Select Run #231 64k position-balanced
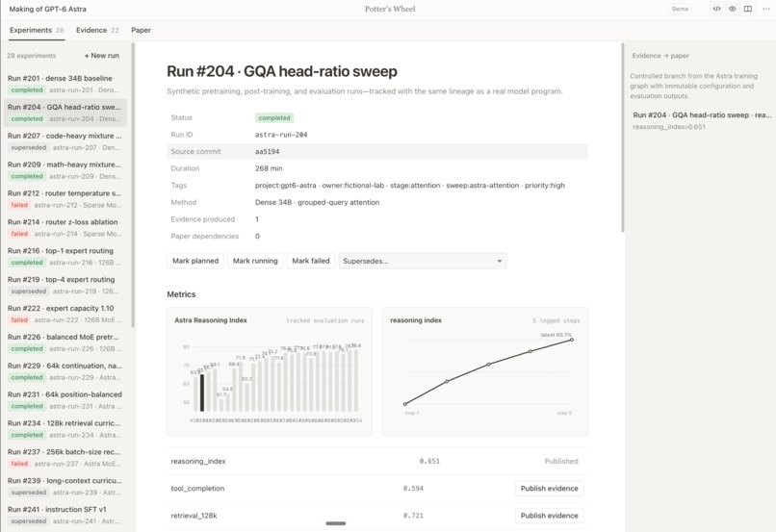The width and height of the screenshot is (776, 532). tap(65, 399)
